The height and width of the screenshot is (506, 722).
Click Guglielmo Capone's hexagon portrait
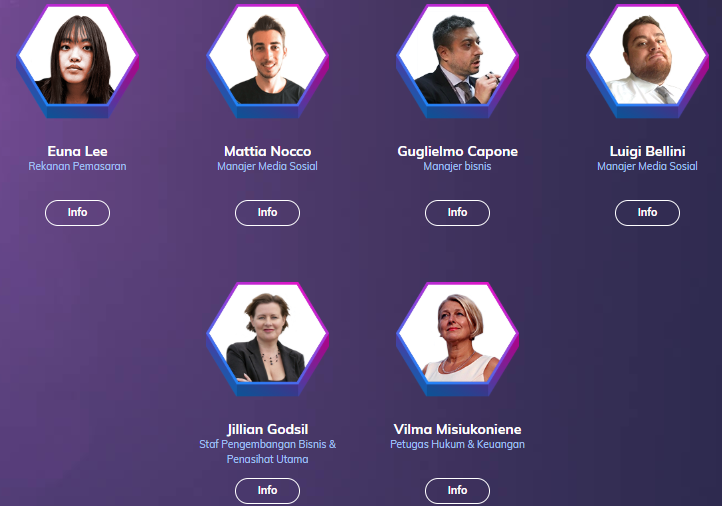(x=457, y=61)
